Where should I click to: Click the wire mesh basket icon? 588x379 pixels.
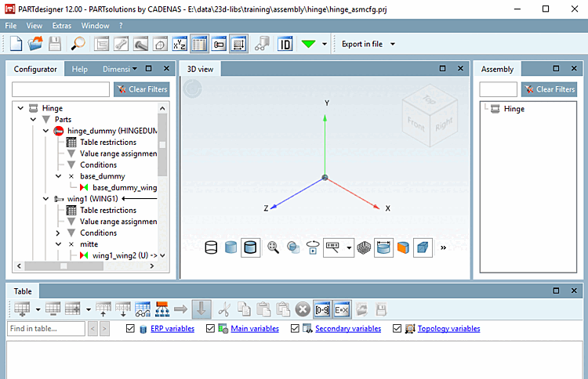364,247
